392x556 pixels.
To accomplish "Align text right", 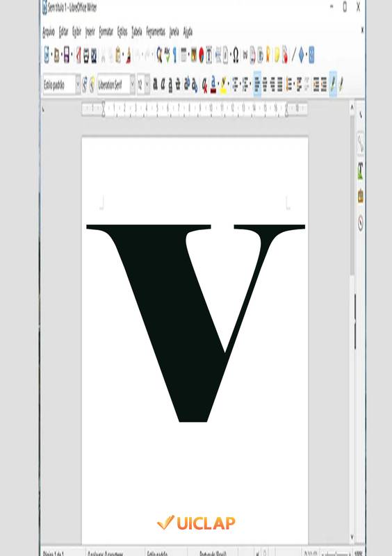I will click(272, 85).
